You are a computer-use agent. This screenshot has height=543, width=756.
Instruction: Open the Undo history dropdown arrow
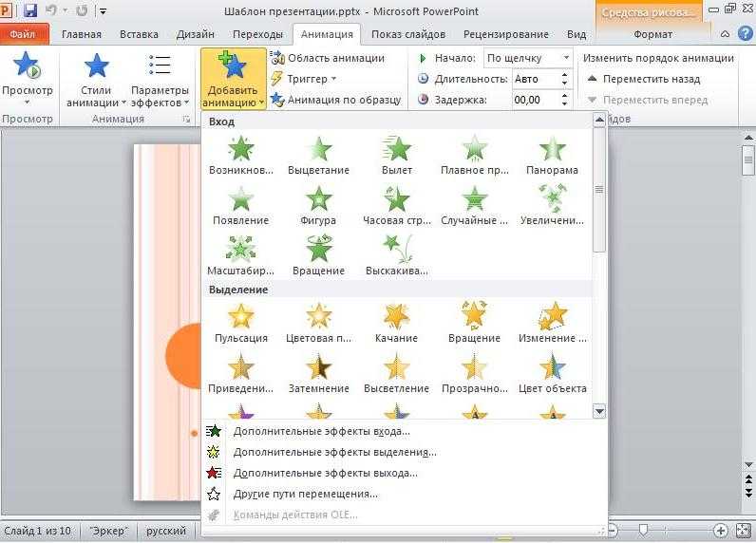65,11
